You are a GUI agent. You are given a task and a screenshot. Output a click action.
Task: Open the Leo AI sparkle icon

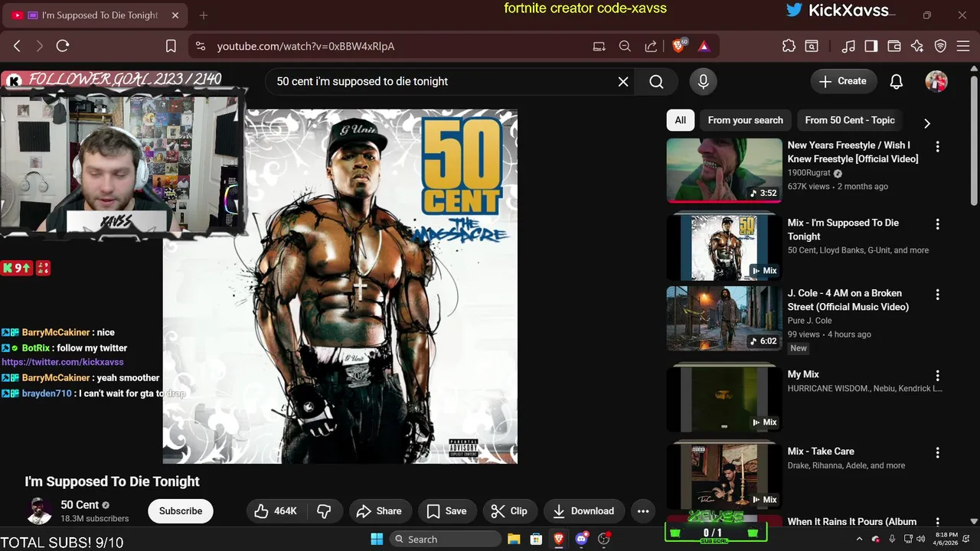917,46
